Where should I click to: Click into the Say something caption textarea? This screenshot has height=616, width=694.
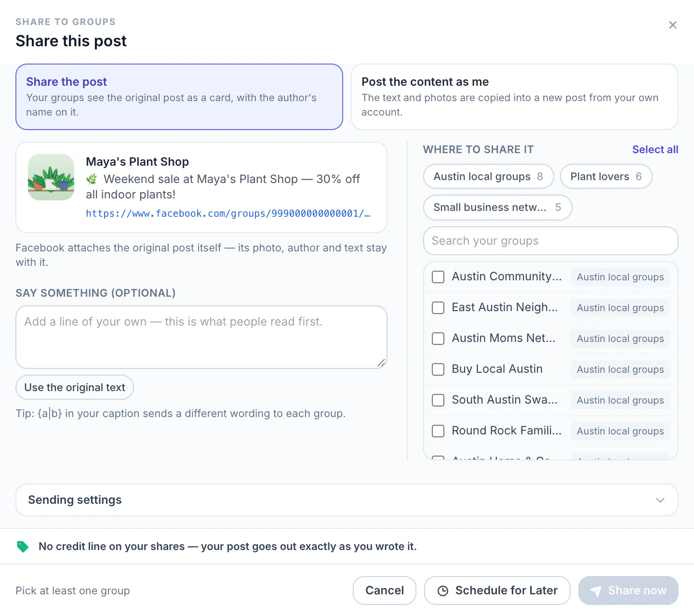coord(201,337)
